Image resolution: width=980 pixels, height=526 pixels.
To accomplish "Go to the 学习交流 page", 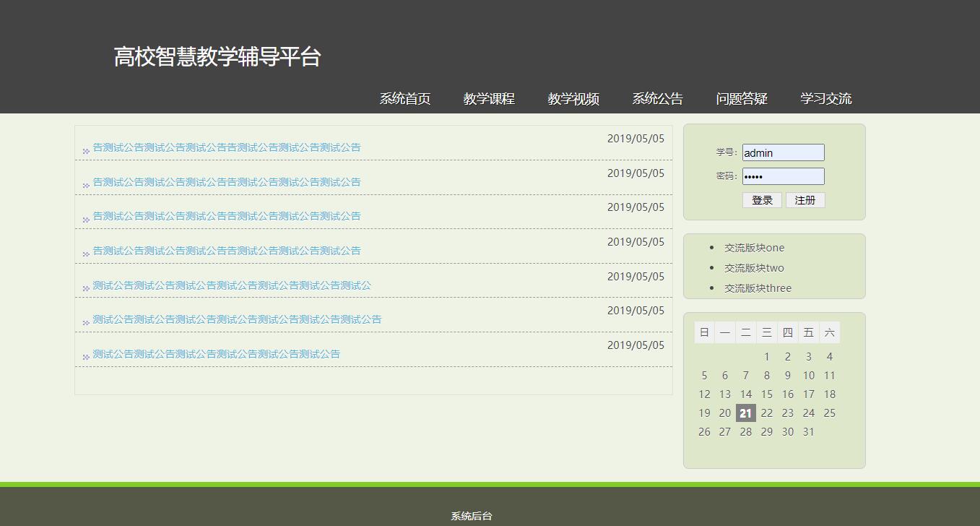I will 825,98.
